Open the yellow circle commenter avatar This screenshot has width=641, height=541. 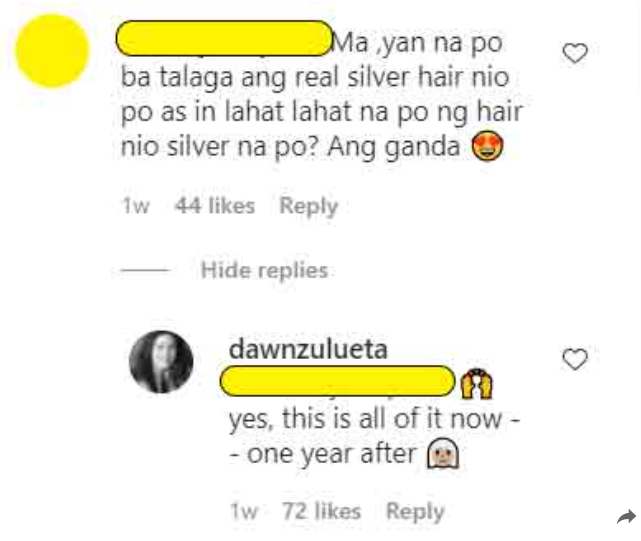tap(52, 51)
